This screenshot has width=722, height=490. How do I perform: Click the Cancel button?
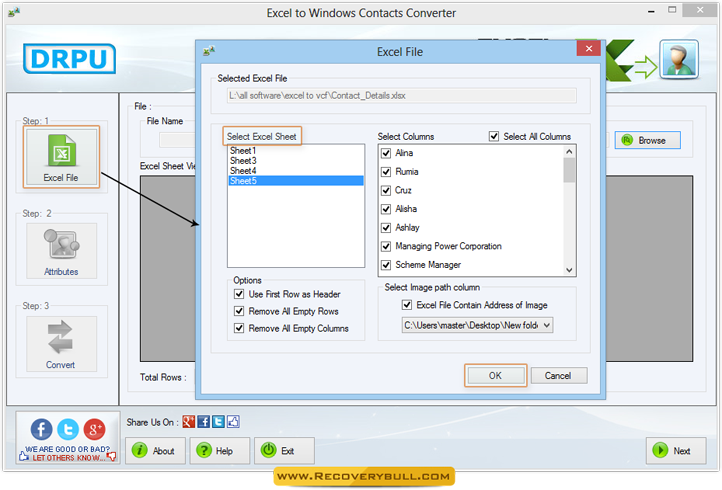pyautogui.click(x=558, y=375)
